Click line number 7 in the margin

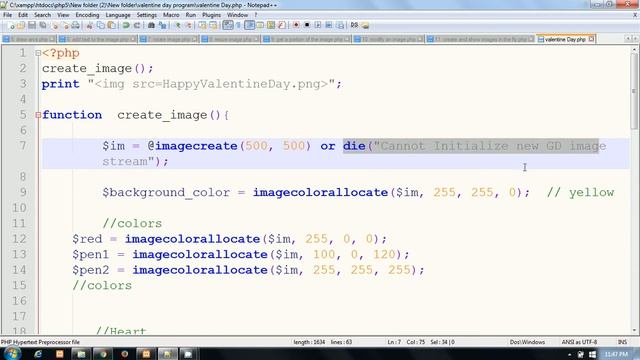[22, 146]
